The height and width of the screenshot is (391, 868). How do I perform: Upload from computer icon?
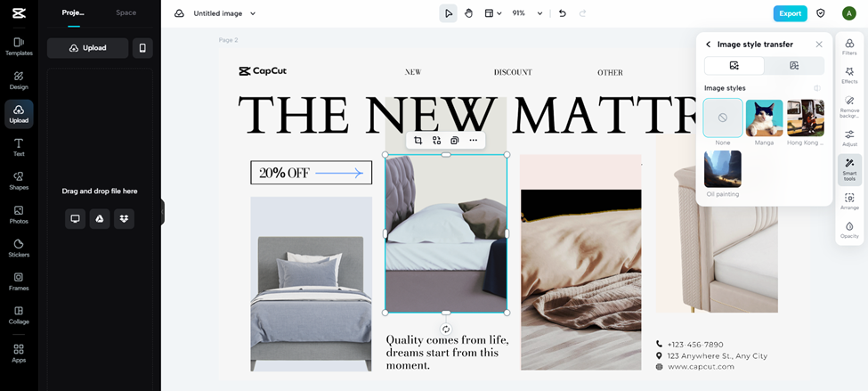coord(76,219)
